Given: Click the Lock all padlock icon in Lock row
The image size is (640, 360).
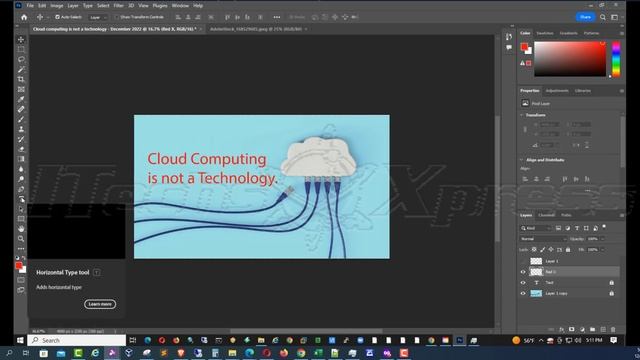Looking at the screenshot, I should click(568, 249).
